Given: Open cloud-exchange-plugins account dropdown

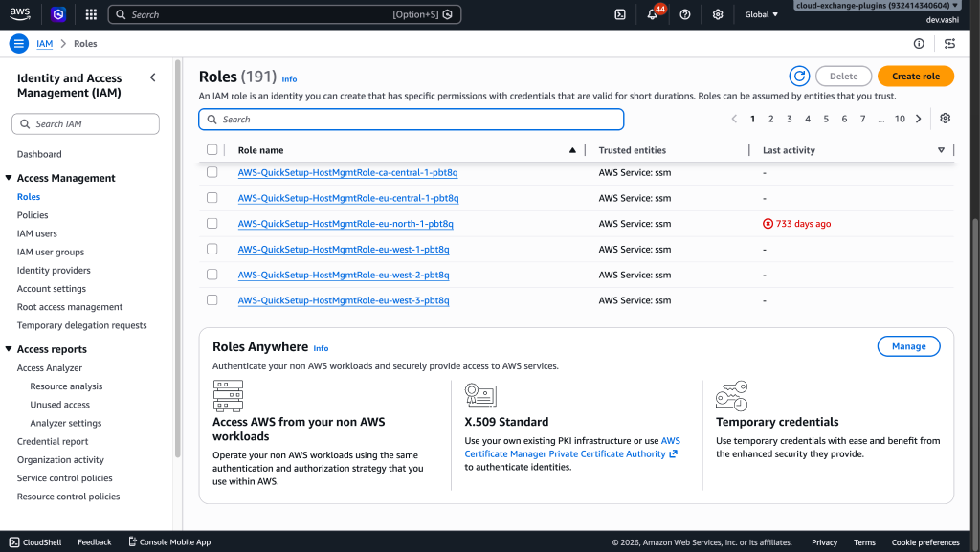Looking at the screenshot, I should click(x=877, y=5).
